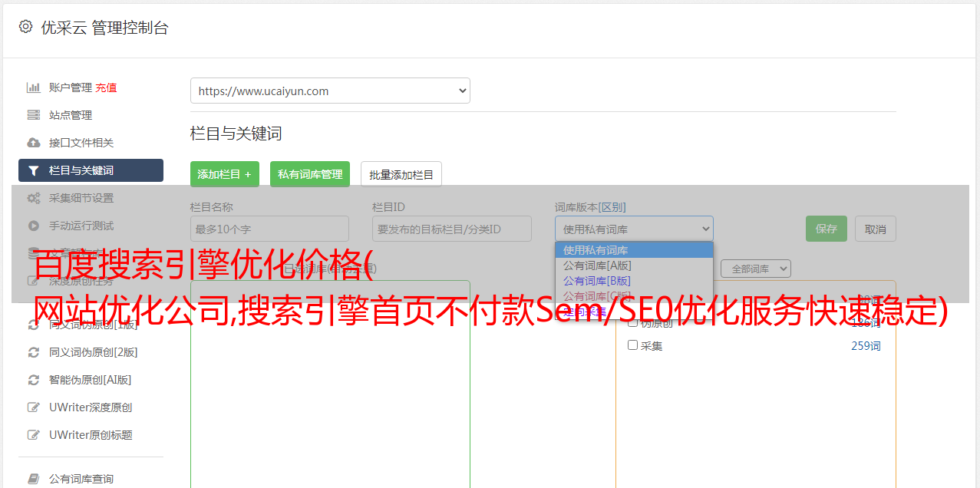
Task: Focus the 栏目名称 input field
Action: (269, 229)
